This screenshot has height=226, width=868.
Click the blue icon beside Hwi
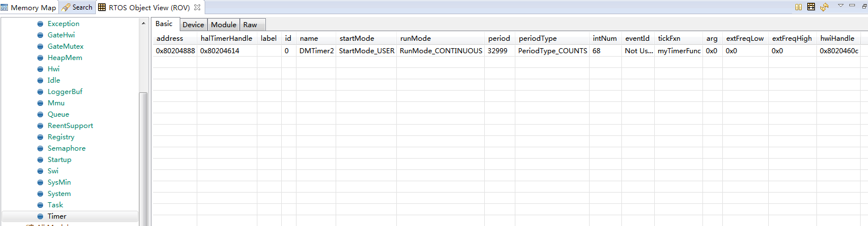coord(40,69)
